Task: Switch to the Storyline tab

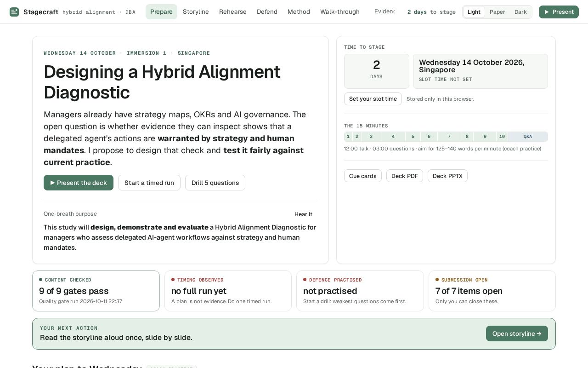Action: (196, 12)
